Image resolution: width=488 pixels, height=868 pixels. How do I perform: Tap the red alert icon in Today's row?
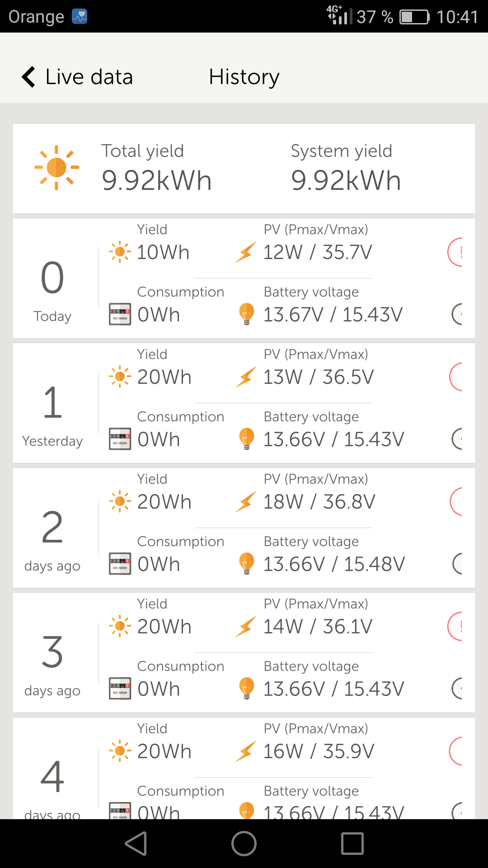point(455,252)
